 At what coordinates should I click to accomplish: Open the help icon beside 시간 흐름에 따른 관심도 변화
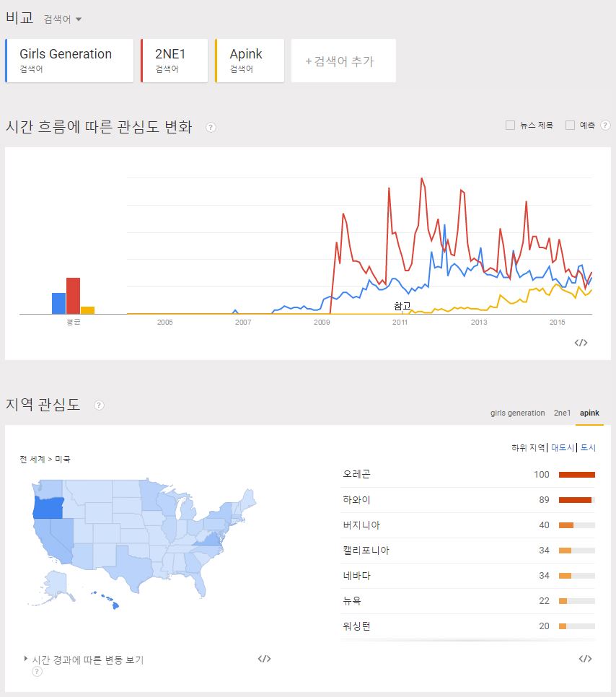tap(211, 128)
